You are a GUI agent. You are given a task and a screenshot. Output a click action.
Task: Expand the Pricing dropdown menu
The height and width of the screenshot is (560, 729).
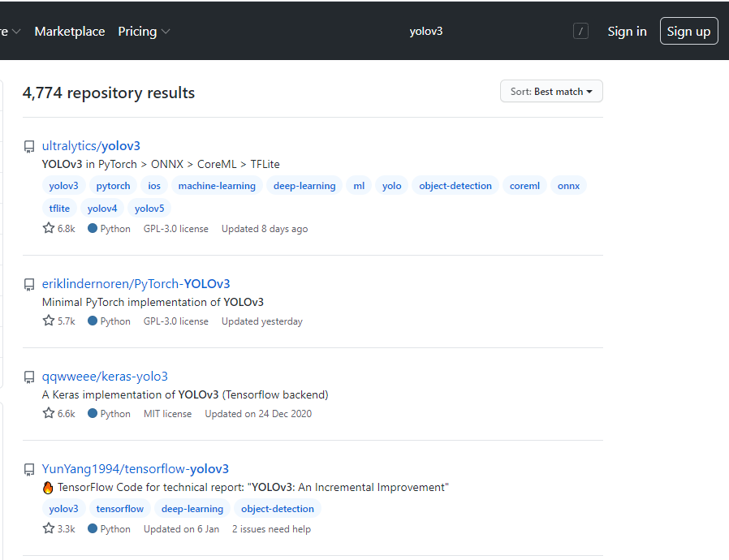point(144,31)
